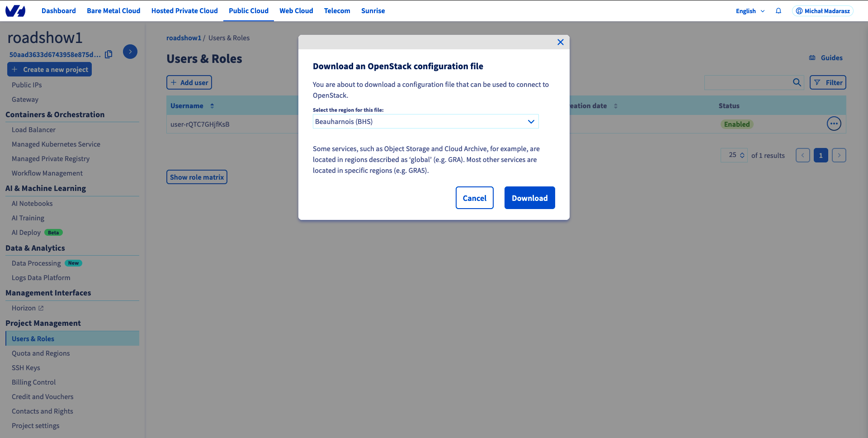Switch to Bare Metal Cloud tab

(x=113, y=11)
